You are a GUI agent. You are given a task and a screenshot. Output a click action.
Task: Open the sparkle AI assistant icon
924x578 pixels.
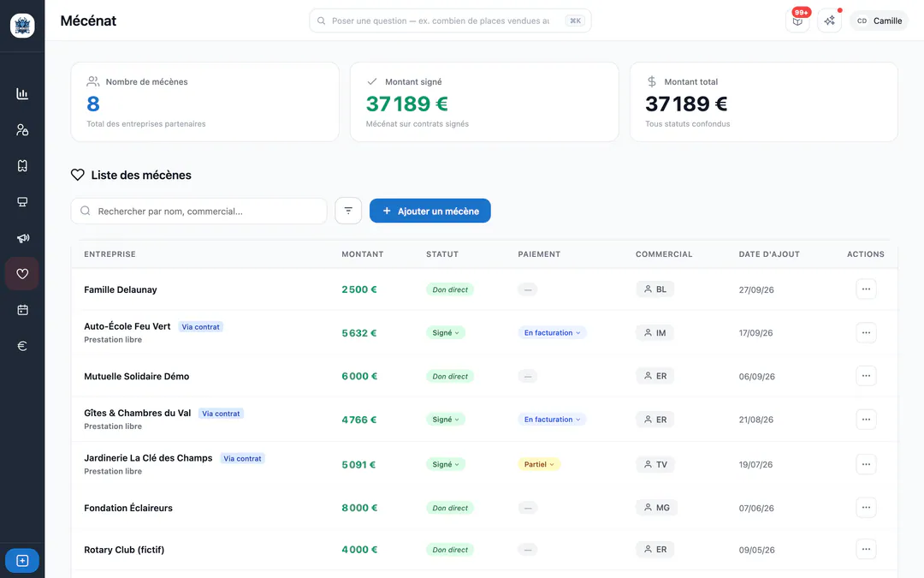click(829, 21)
